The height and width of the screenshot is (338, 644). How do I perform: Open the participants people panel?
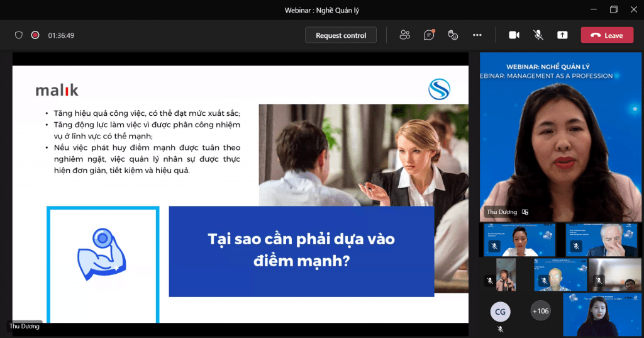coord(404,35)
